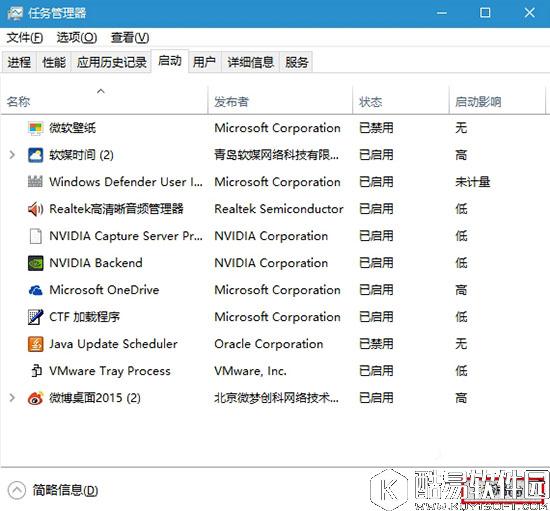Click the 软媒时间 weather icon
This screenshot has width=550, height=511.
pos(35,155)
